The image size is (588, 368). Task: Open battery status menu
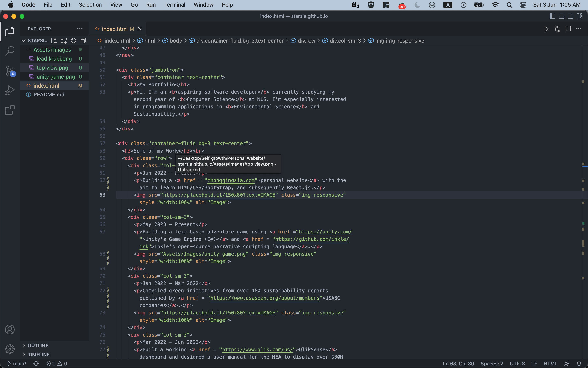point(479,5)
